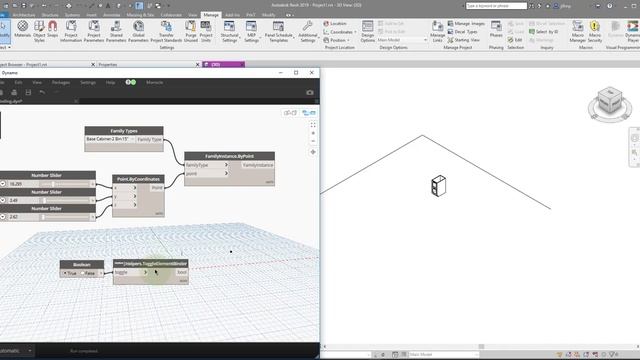The width and height of the screenshot is (640, 360).
Task: Expand the second Number Slider settings chevron
Action: click(x=3, y=200)
